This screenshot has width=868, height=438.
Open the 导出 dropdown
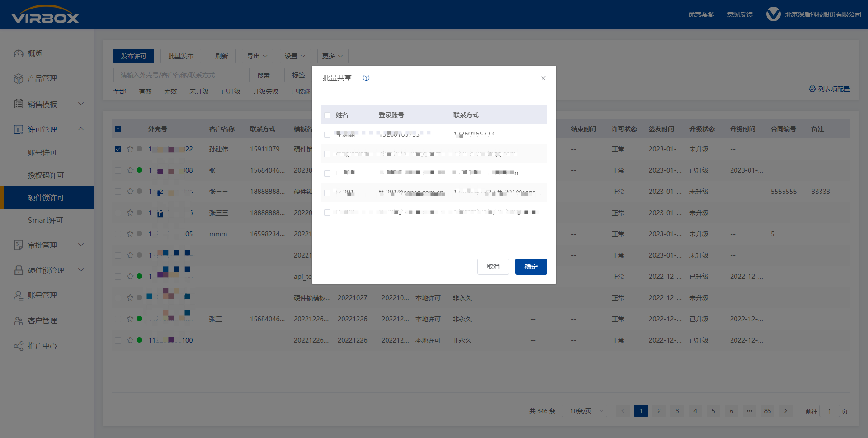(257, 56)
